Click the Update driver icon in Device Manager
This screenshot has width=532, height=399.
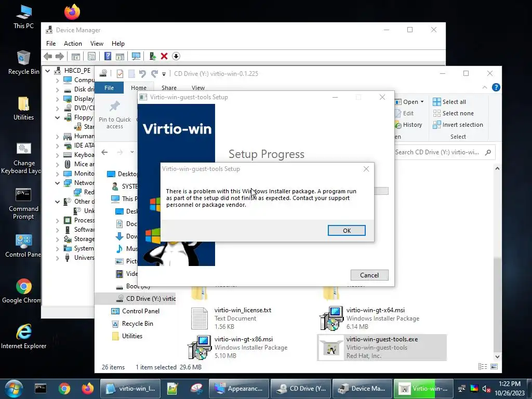tap(152, 56)
